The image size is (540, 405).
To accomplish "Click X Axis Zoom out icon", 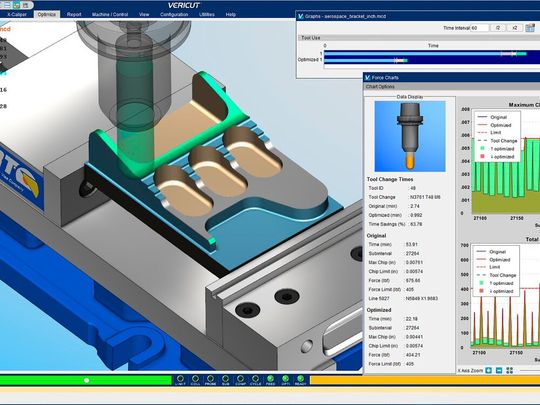I will coord(499,371).
